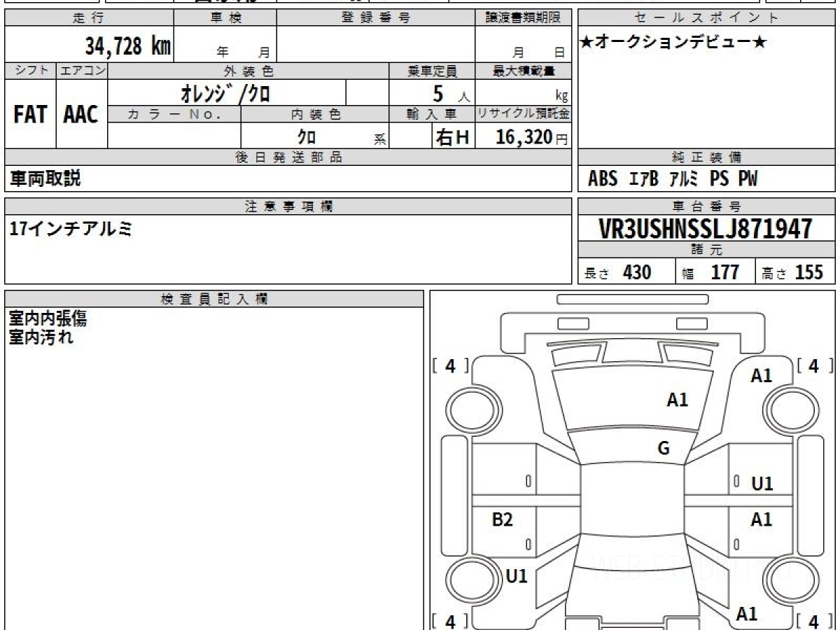This screenshot has width=840, height=630.
Task: Select PW in the equipment list
Action: pyautogui.click(x=748, y=179)
